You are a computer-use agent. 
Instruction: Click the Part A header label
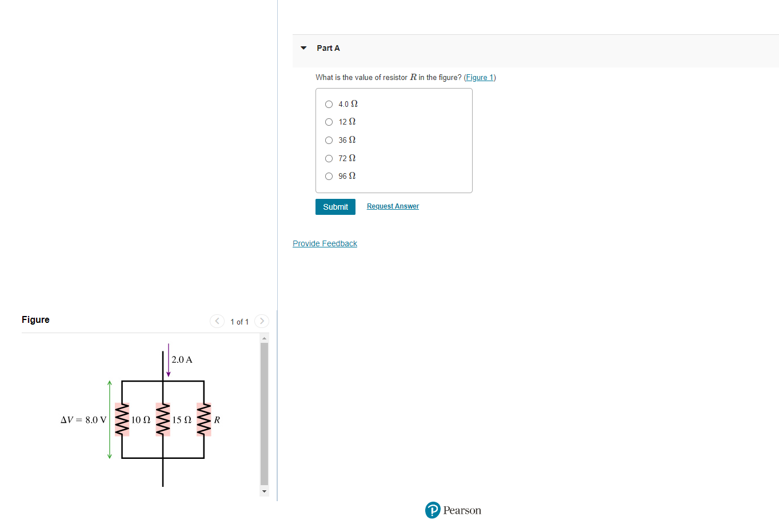pos(328,48)
